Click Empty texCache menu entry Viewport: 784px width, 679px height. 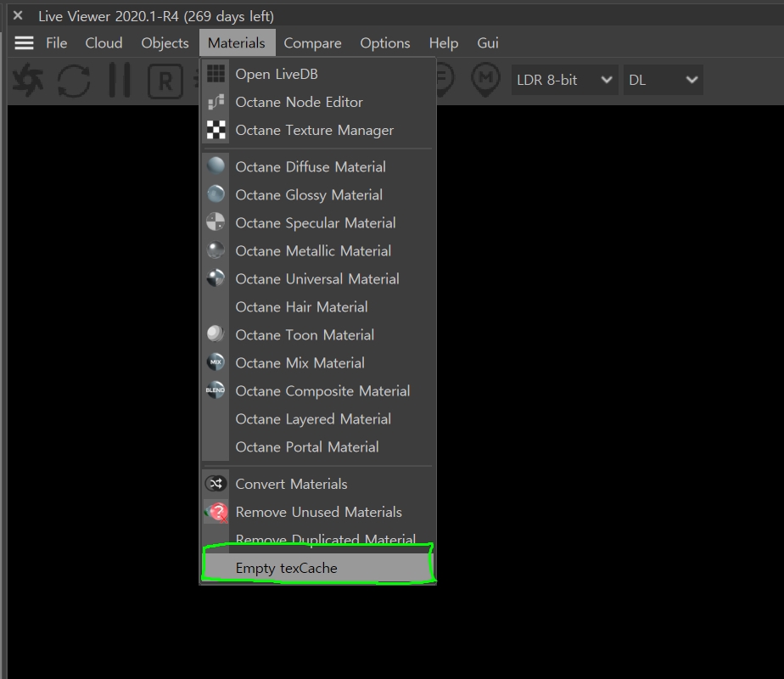317,568
